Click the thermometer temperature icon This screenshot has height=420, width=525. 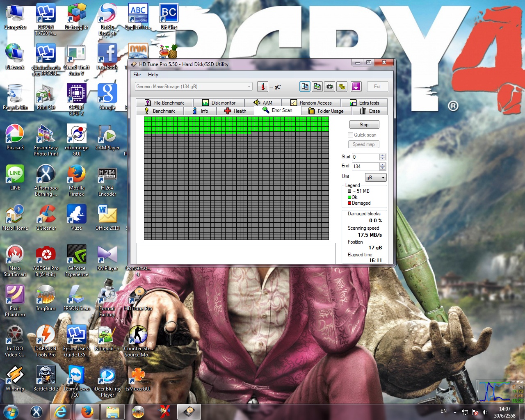pyautogui.click(x=262, y=87)
